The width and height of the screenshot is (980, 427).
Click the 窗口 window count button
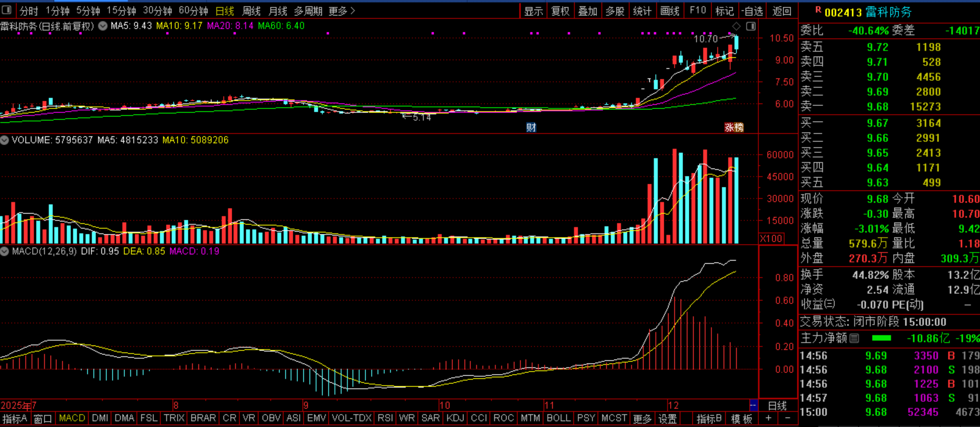click(x=43, y=419)
